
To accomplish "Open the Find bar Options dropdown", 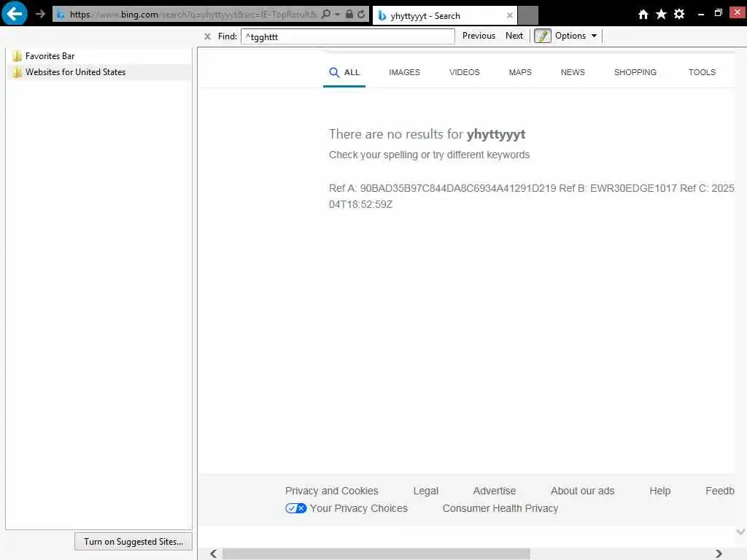I will click(x=576, y=36).
